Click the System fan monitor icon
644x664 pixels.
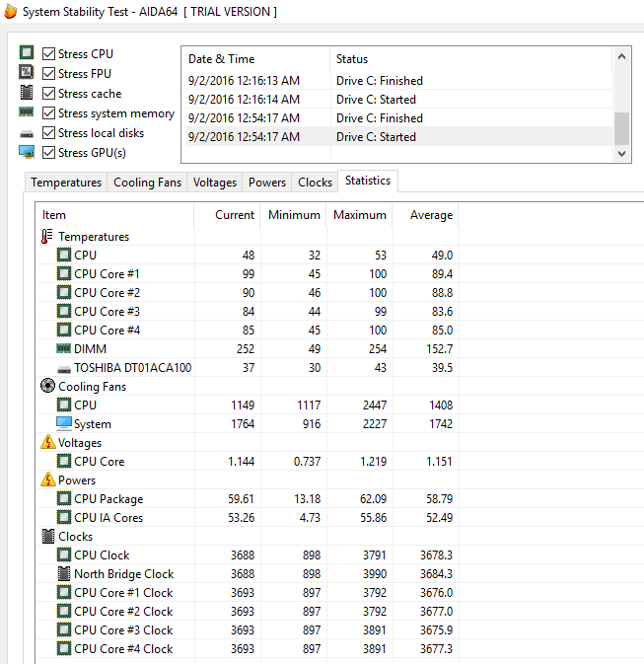pos(64,424)
